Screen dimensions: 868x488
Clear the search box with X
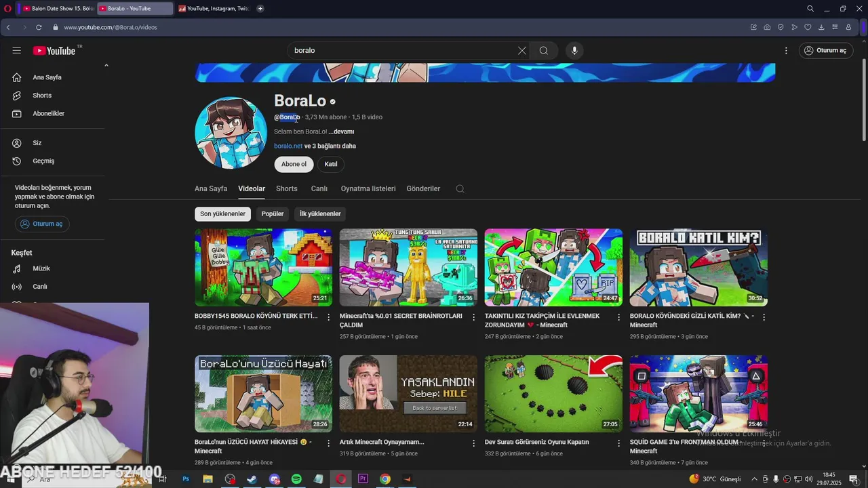click(x=522, y=50)
